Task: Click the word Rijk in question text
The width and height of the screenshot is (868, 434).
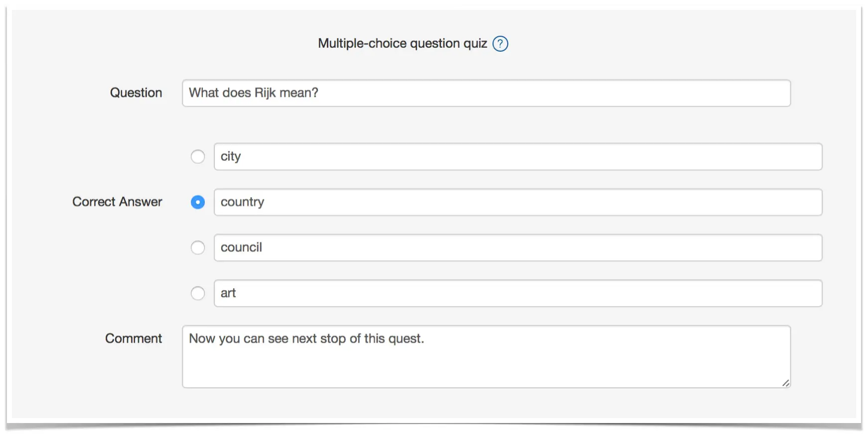Action: [265, 93]
